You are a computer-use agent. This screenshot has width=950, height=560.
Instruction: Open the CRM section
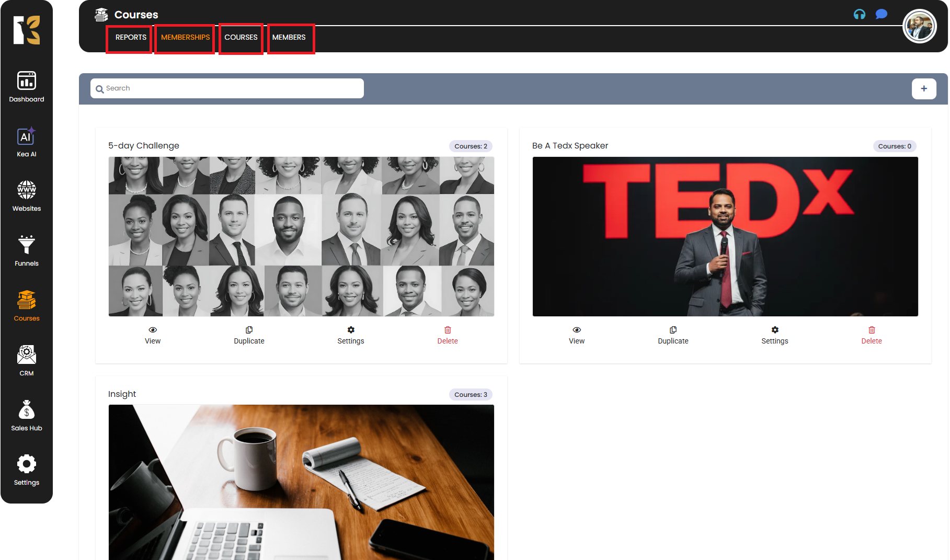26,361
